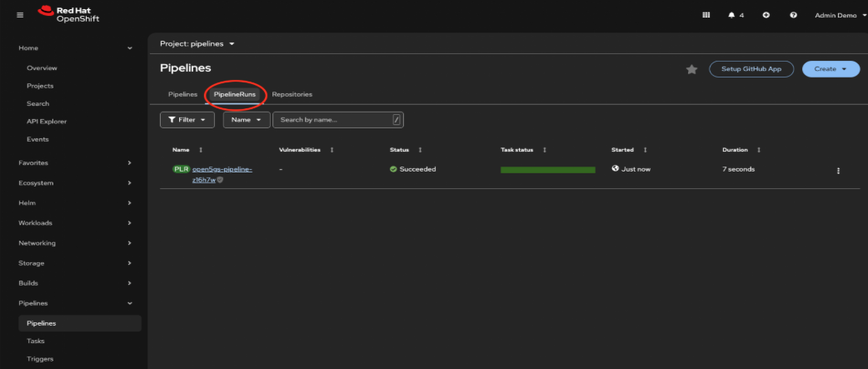
Task: Open the Project: pipelines dropdown
Action: (x=197, y=43)
